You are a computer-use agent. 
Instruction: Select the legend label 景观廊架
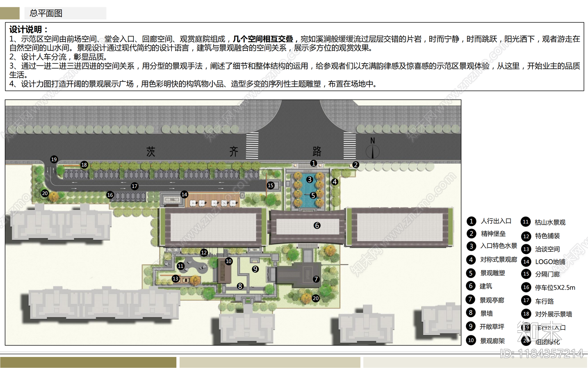[x=492, y=341]
